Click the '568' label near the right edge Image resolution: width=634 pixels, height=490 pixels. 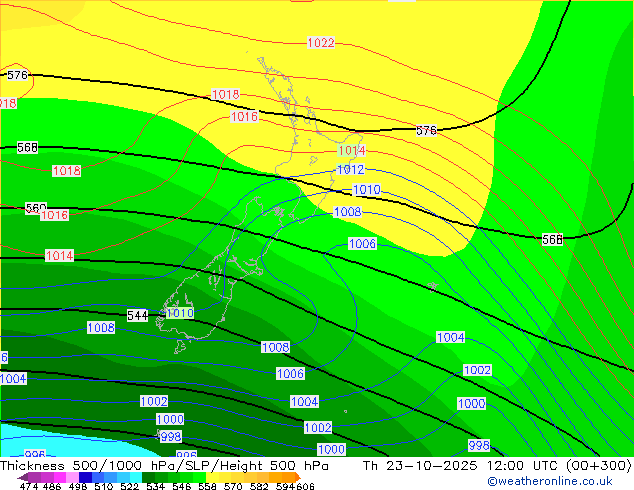[552, 240]
